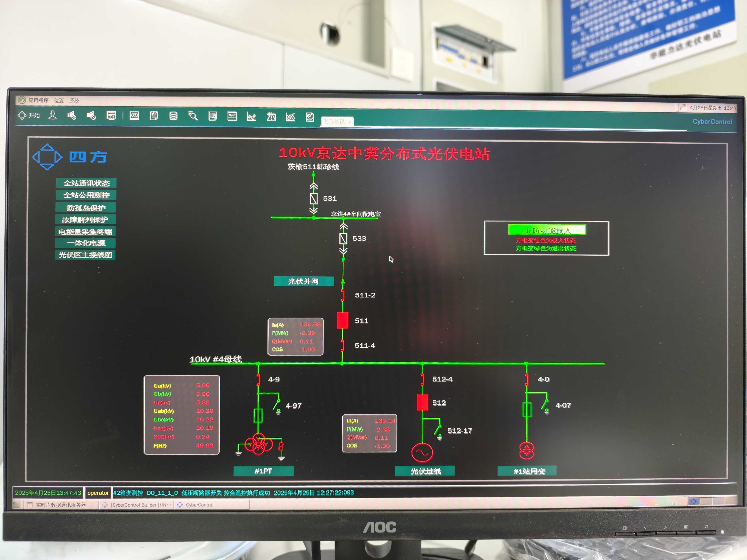747x560 pixels.
Task: Click the 511 Ia(A) value 134.68
Action: click(310, 324)
